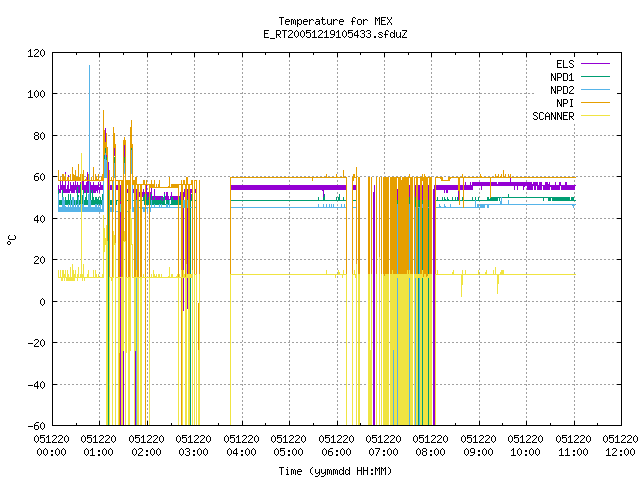The height and width of the screenshot is (480, 640).
Task: Click the 06:00 x-axis tick label
Action: [x=336, y=452]
